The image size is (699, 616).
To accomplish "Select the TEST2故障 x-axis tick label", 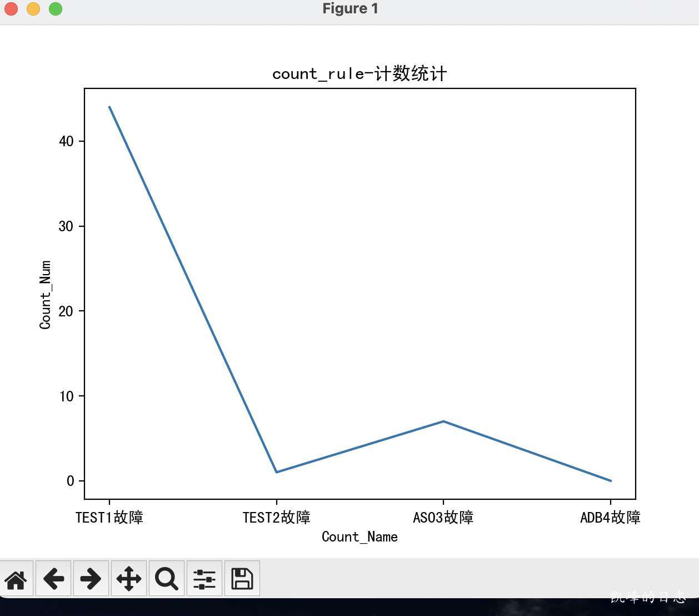I will point(276,518).
